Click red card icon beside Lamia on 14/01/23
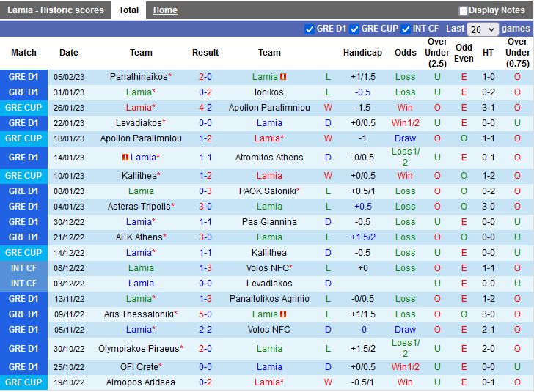 point(125,158)
